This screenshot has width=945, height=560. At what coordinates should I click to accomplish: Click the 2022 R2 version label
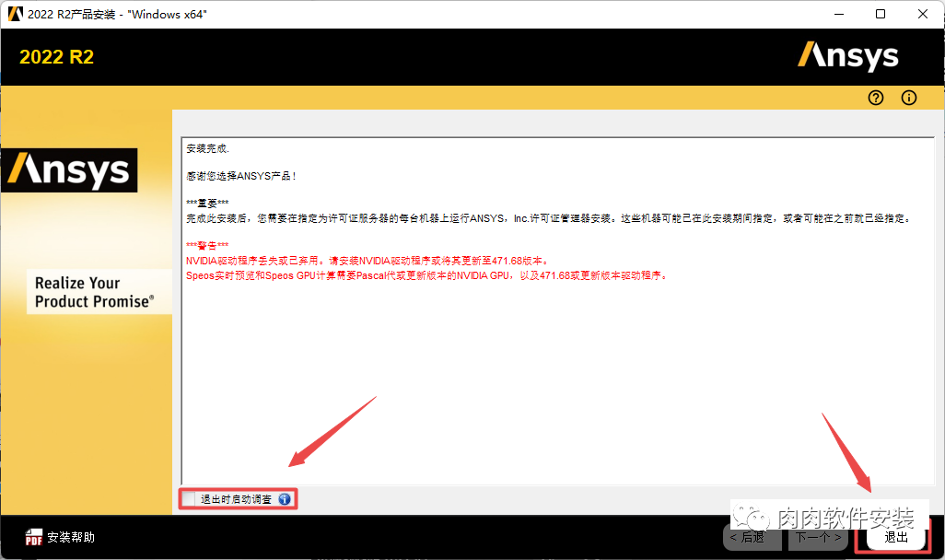coord(57,57)
